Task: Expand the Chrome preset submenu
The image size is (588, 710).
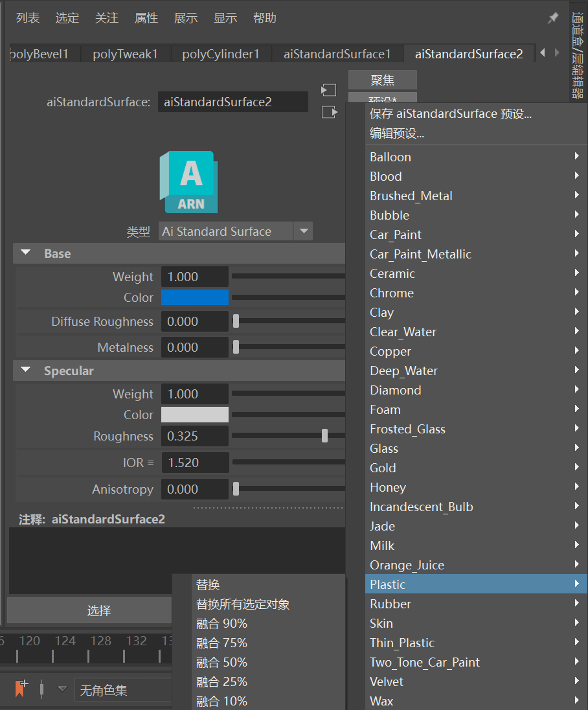Action: [476, 293]
